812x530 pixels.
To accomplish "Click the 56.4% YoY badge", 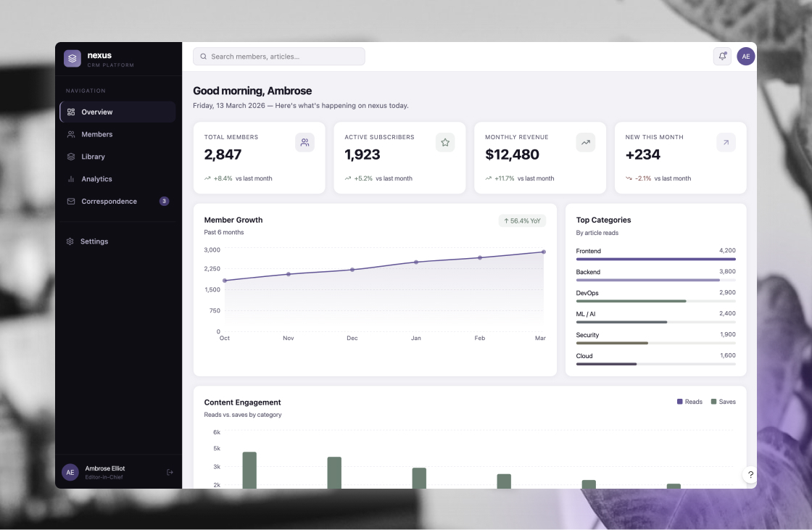I will [x=522, y=221].
